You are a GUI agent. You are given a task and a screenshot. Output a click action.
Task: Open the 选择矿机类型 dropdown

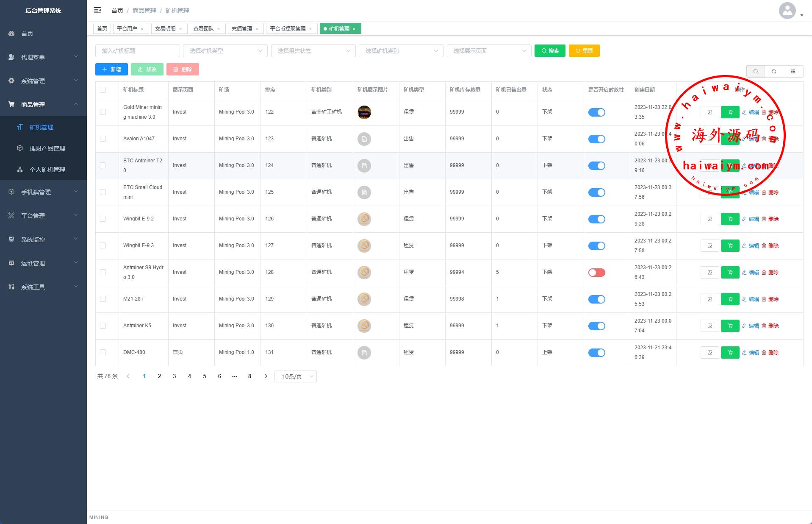click(x=225, y=51)
